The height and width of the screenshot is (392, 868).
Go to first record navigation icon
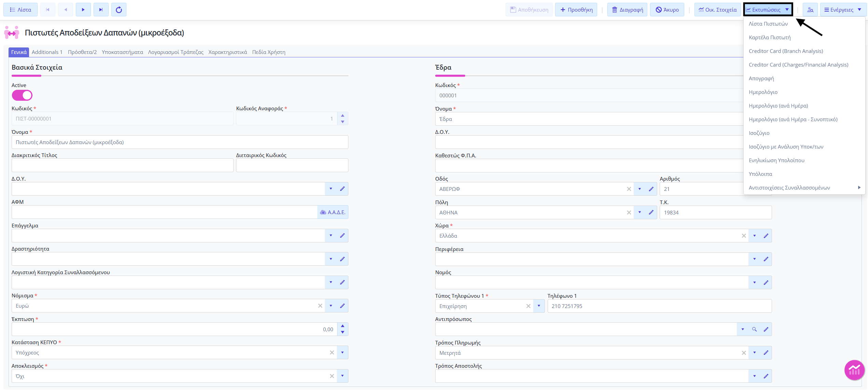click(x=48, y=10)
